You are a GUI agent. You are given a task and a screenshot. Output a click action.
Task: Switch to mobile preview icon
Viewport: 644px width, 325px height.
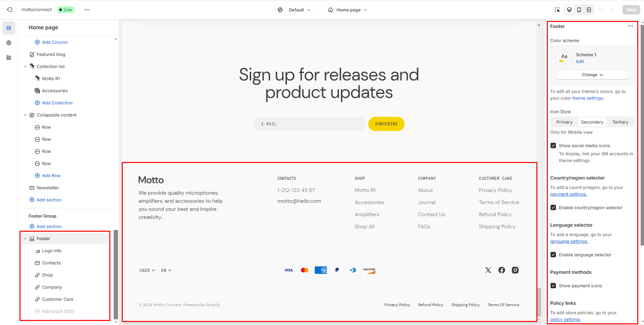[x=579, y=10]
